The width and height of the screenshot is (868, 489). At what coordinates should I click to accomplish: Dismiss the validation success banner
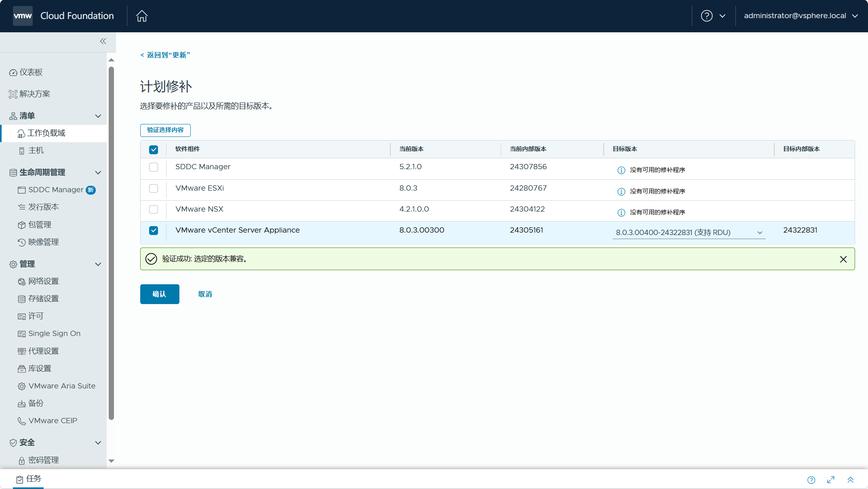coord(843,259)
